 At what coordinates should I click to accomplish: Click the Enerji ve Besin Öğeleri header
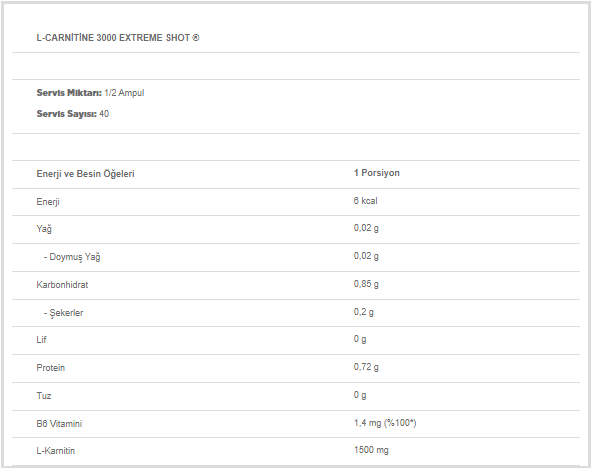[85, 174]
